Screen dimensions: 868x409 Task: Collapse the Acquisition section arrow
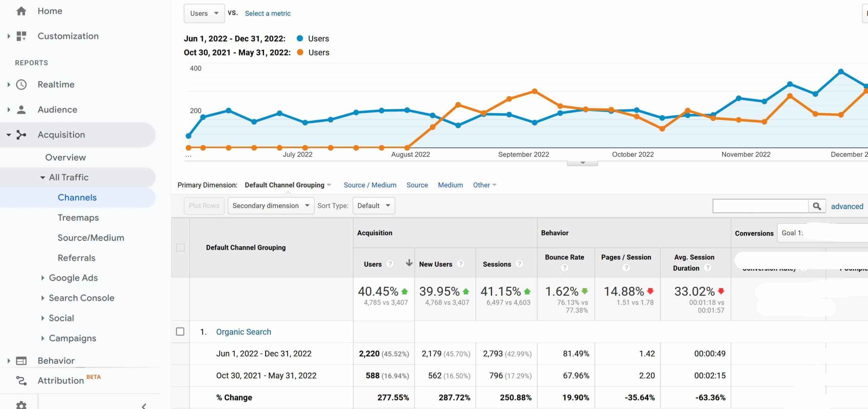click(9, 135)
